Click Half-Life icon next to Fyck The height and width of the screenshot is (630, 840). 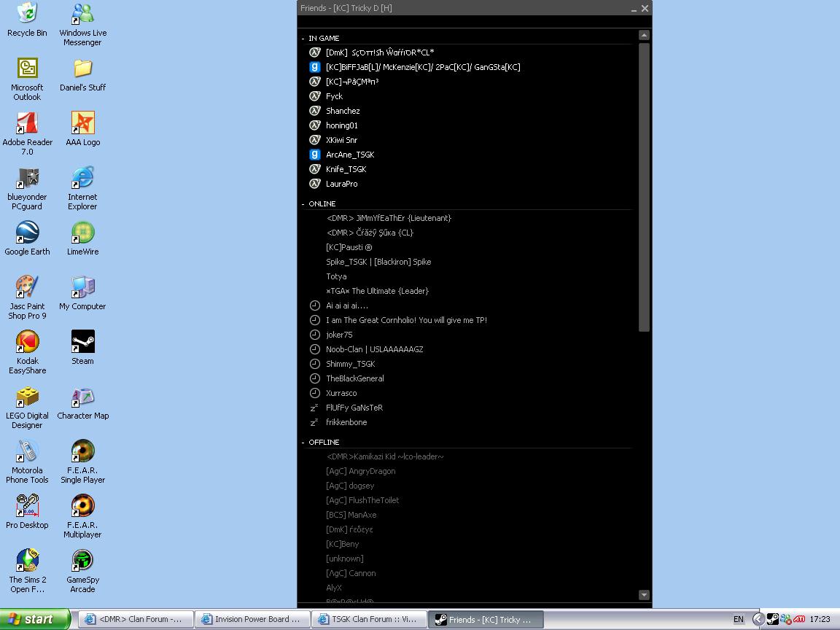pos(315,96)
